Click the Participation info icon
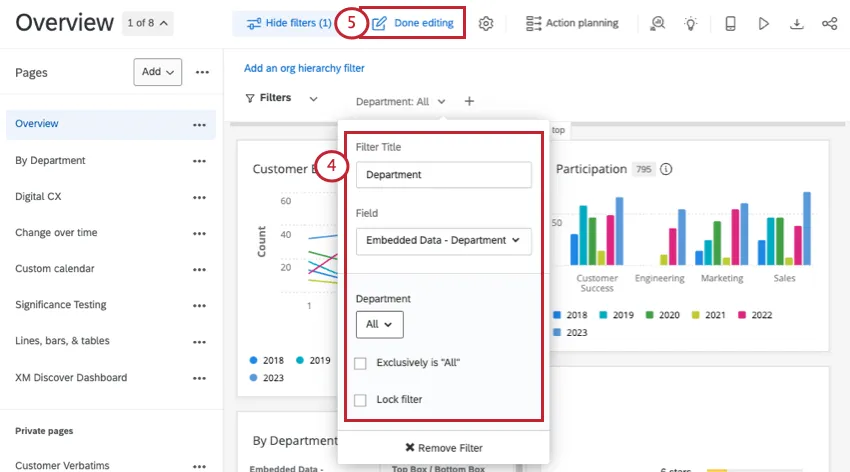850x472 pixels. click(x=666, y=170)
